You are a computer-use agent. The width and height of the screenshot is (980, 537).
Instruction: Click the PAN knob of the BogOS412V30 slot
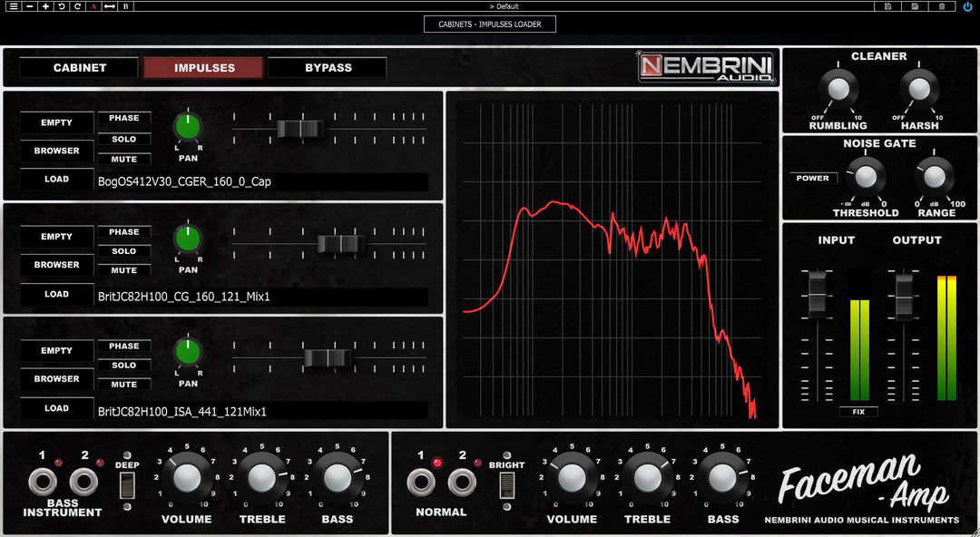point(188,127)
